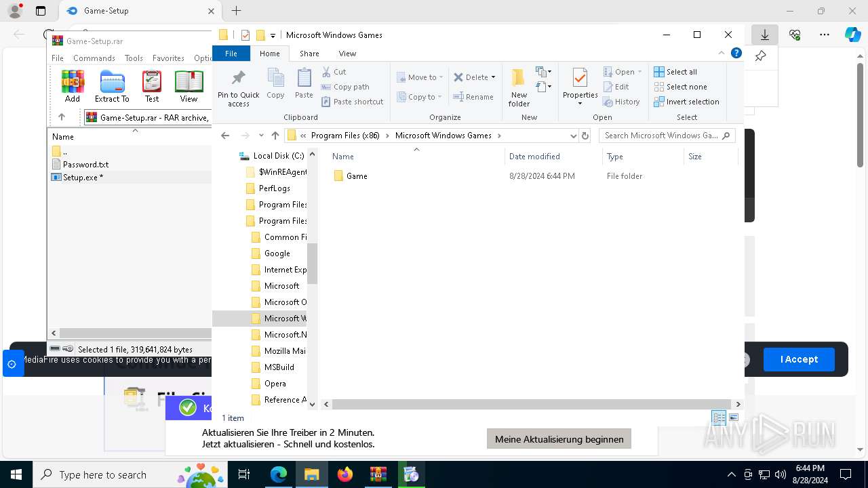Viewport: 868px width, 488px height.
Task: Click the WinRAR View icon
Action: pyautogui.click(x=189, y=86)
